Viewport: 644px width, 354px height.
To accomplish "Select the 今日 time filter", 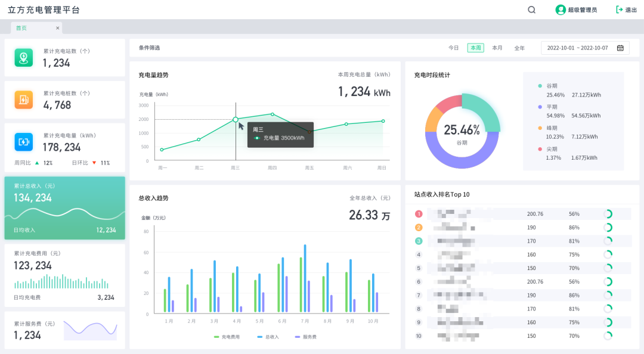I will click(x=454, y=48).
